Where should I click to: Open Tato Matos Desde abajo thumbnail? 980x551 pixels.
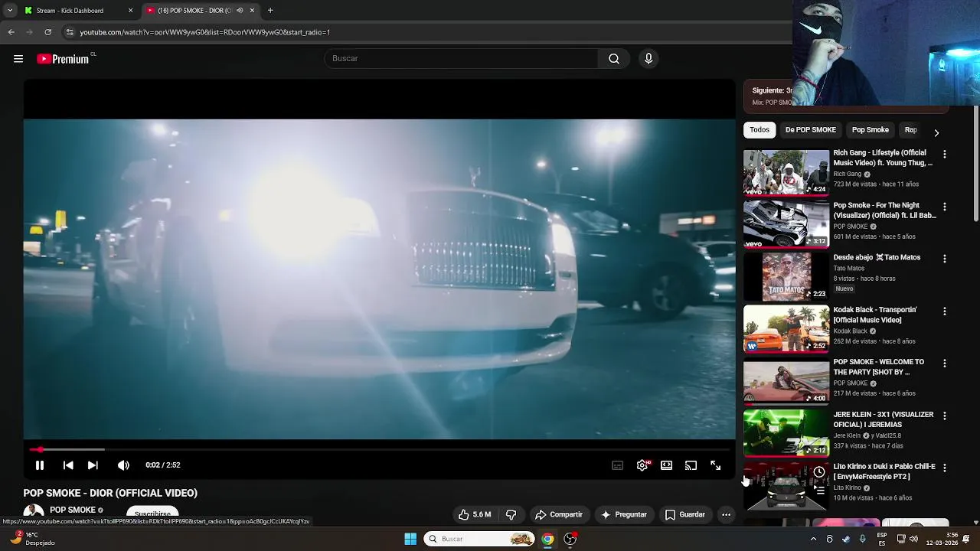[x=786, y=276]
